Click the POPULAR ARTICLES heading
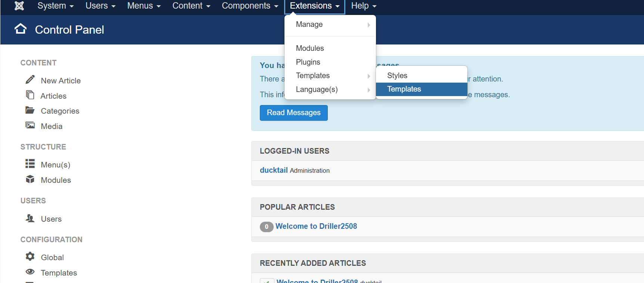644x283 pixels. [297, 207]
